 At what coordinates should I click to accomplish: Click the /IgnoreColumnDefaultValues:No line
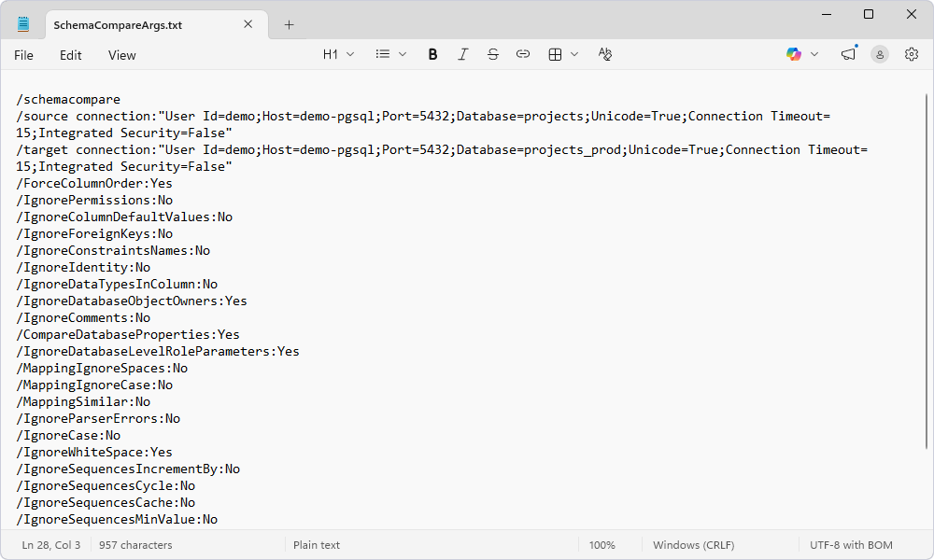[x=124, y=217]
